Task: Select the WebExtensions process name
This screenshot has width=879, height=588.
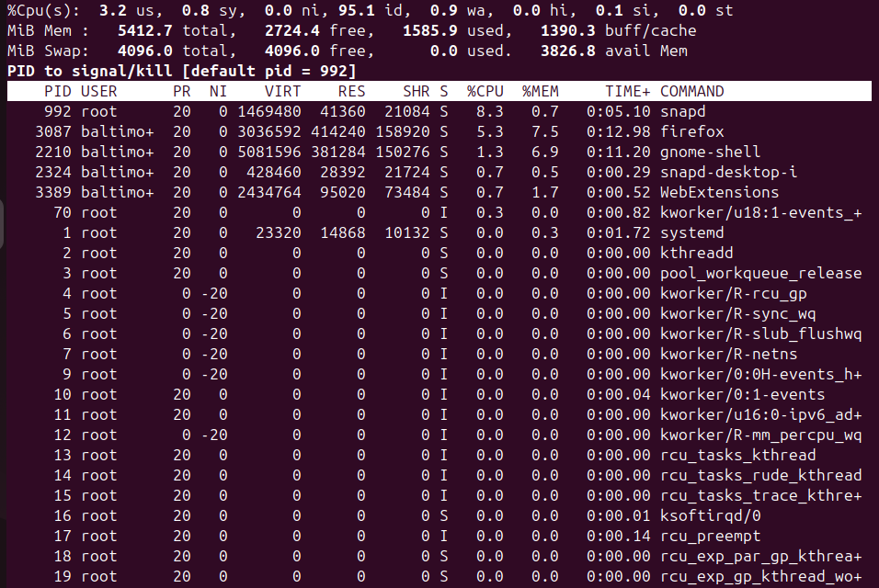Action: [719, 192]
